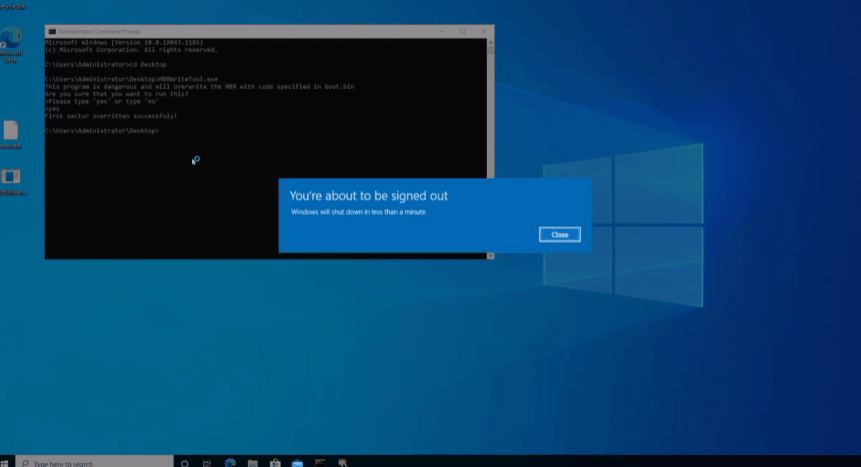The width and height of the screenshot is (861, 467).
Task: Open the Windows Start menu
Action: (x=4, y=463)
